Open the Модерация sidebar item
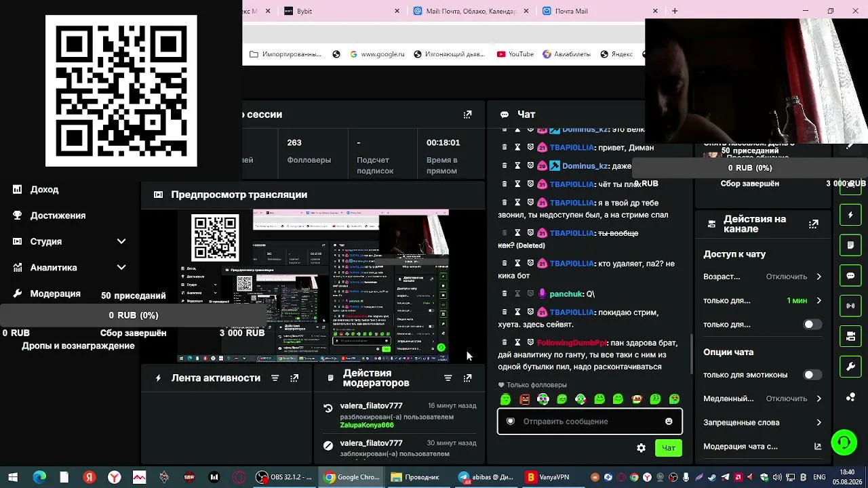 tap(55, 293)
